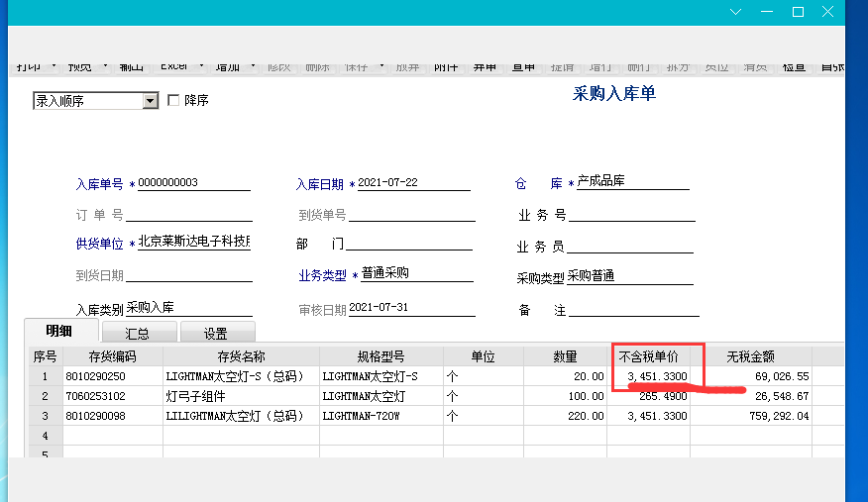Open the 录入顺序 sort order dropdown
Image resolution: width=868 pixels, height=502 pixels.
tap(150, 101)
